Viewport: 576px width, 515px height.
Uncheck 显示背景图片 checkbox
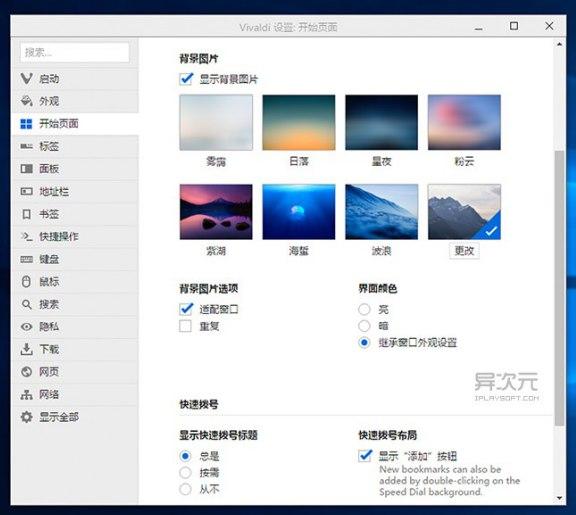tap(186, 79)
